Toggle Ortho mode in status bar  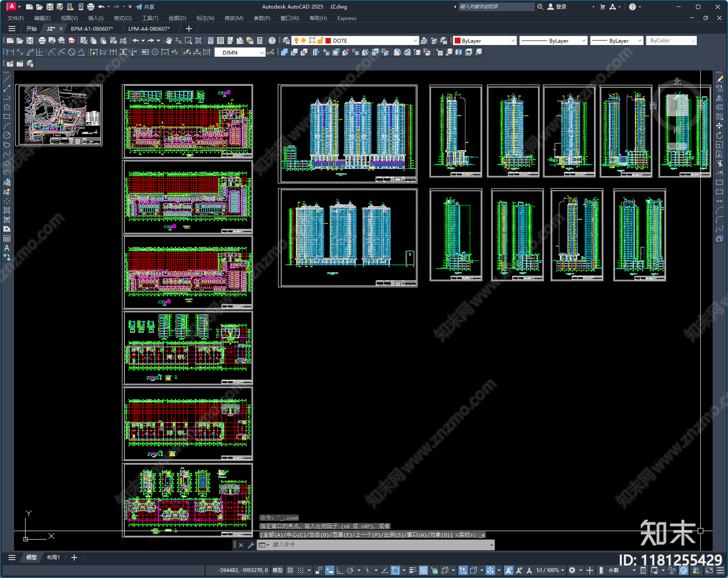[x=340, y=570]
